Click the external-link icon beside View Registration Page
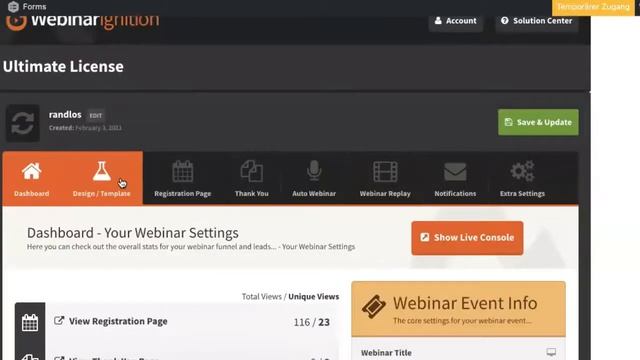The image size is (640, 360). click(59, 321)
